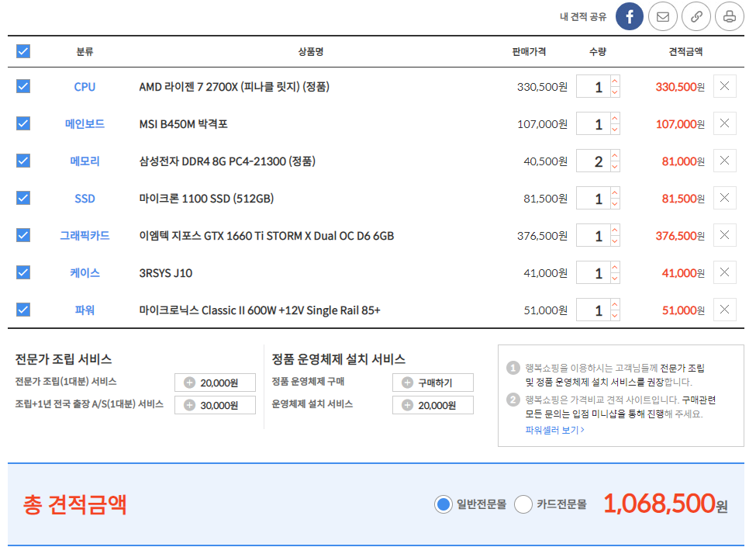Increase the mainboard quantity by one
This screenshot has height=554, width=756.
615,118
